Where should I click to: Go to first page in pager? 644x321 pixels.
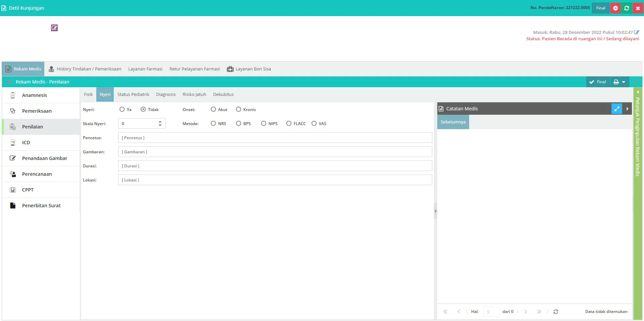(x=445, y=312)
